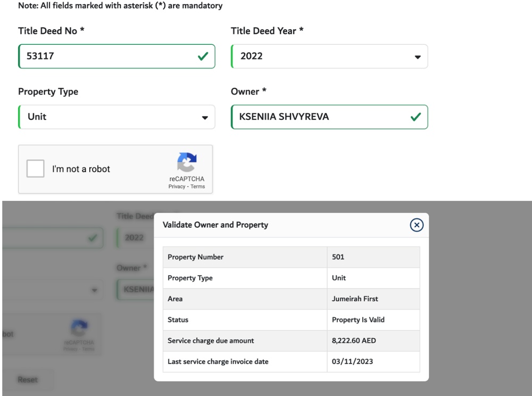This screenshot has height=396, width=532.
Task: Click the blurred 2022 dropdown behind dialog
Action: (134, 238)
